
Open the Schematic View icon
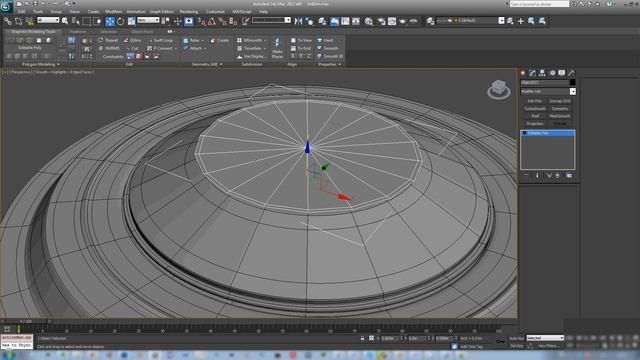(356, 21)
